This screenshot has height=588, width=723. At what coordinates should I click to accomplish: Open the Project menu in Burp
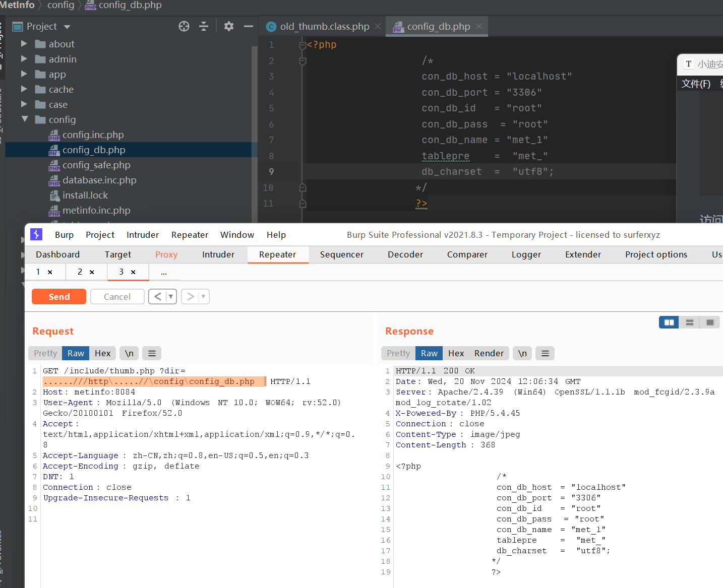[x=100, y=235]
